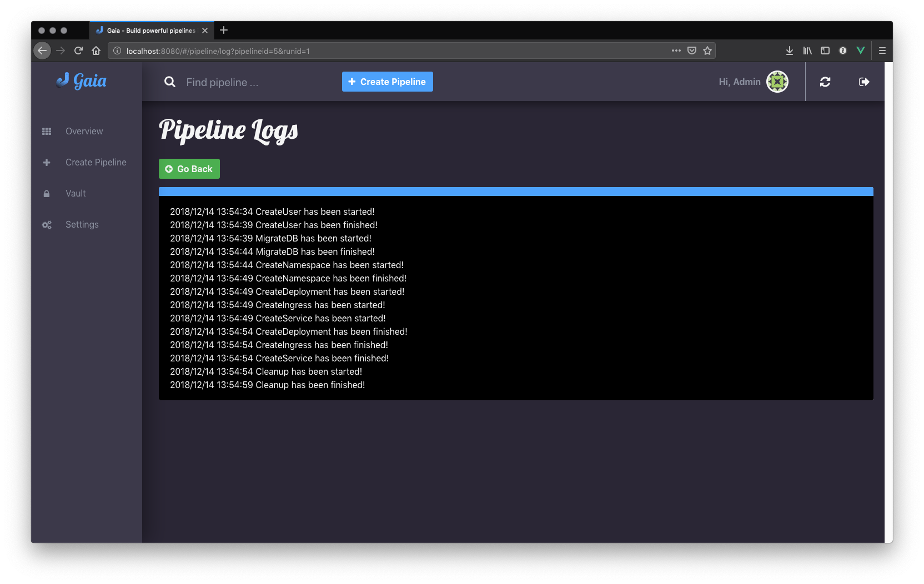Open the downloads icon

790,51
